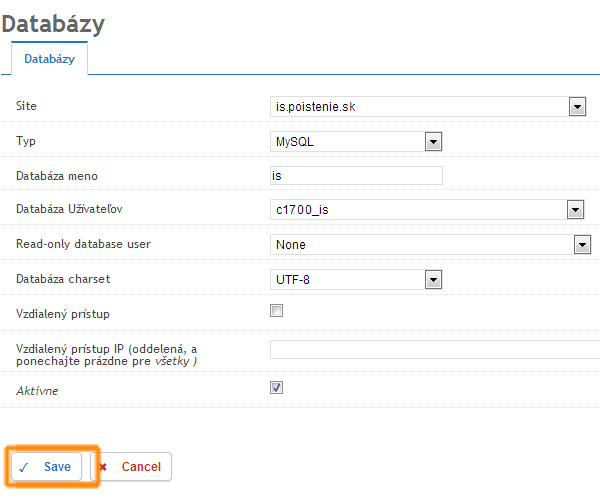
Task: Click the arrow next to MySQL
Action: (433, 141)
